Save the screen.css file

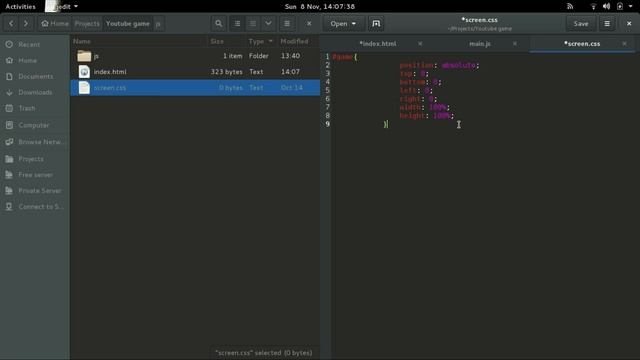pyautogui.click(x=581, y=24)
